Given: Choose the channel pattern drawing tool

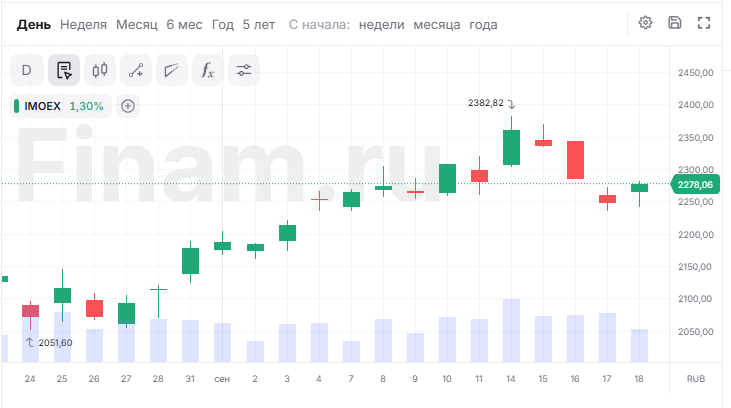Looking at the screenshot, I should coord(172,70).
